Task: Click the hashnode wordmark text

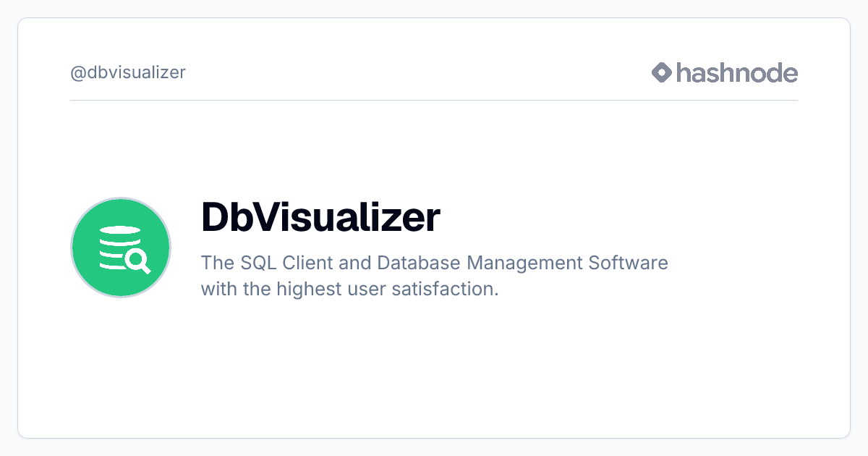Action: pyautogui.click(x=737, y=72)
